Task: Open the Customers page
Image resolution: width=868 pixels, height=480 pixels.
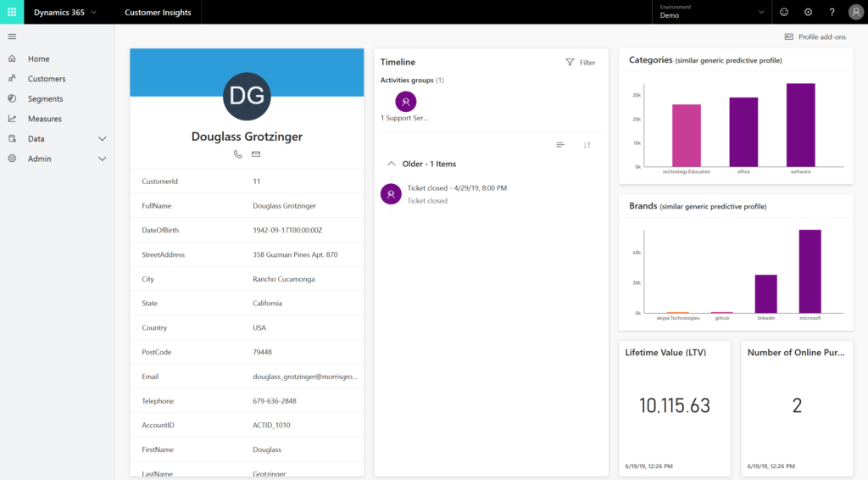Action: [x=47, y=79]
